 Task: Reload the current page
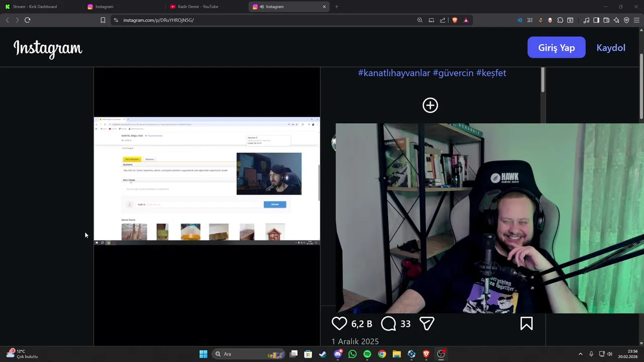[x=27, y=20]
